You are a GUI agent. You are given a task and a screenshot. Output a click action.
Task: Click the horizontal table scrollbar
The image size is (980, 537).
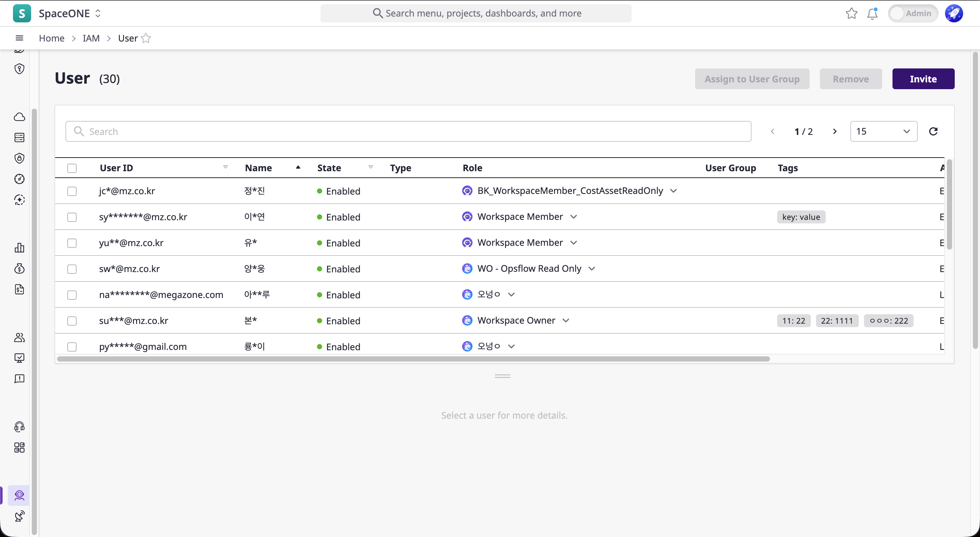tap(413, 359)
